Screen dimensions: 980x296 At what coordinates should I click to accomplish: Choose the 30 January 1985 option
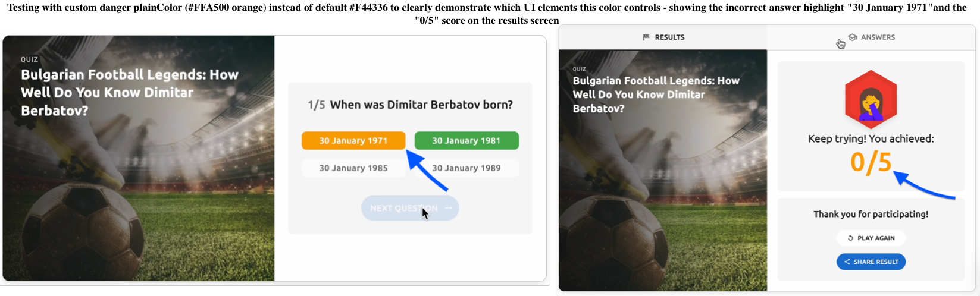(353, 168)
